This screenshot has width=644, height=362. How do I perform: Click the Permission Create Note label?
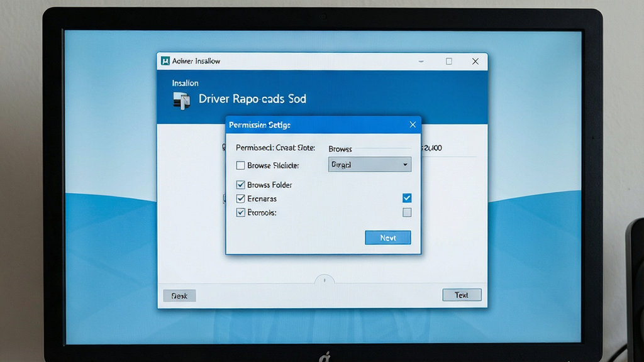click(275, 148)
